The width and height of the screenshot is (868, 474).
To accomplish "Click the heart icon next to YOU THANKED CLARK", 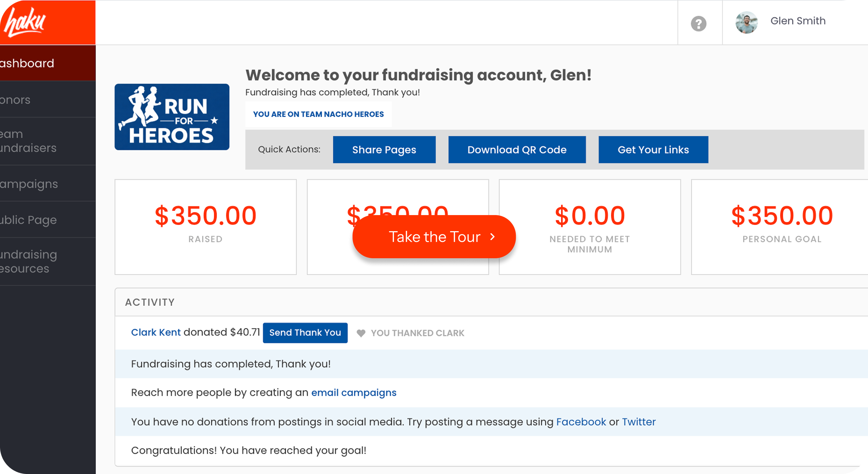I will (x=361, y=333).
